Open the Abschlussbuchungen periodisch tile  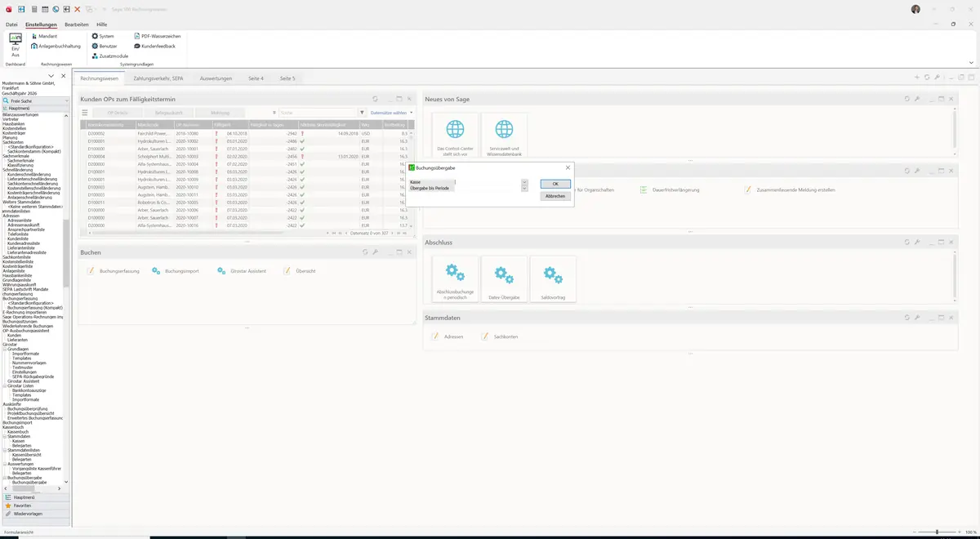(455, 278)
